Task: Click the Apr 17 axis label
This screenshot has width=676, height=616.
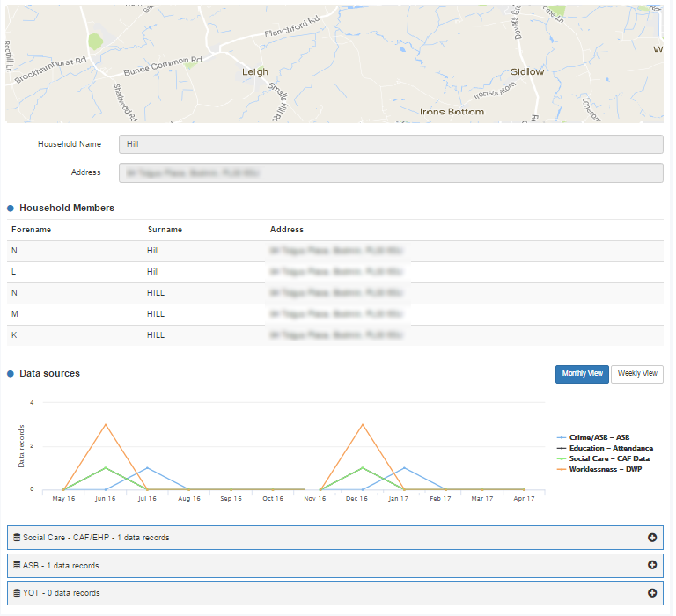Action: pos(524,498)
